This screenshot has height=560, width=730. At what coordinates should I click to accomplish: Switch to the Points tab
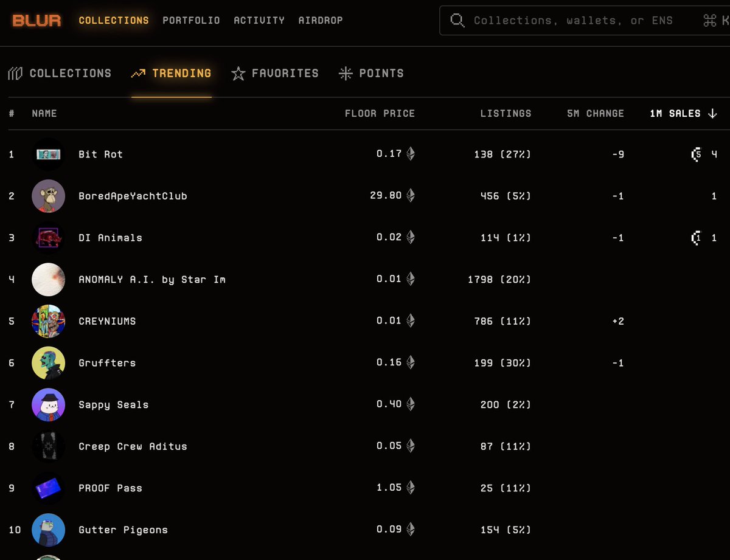click(371, 74)
